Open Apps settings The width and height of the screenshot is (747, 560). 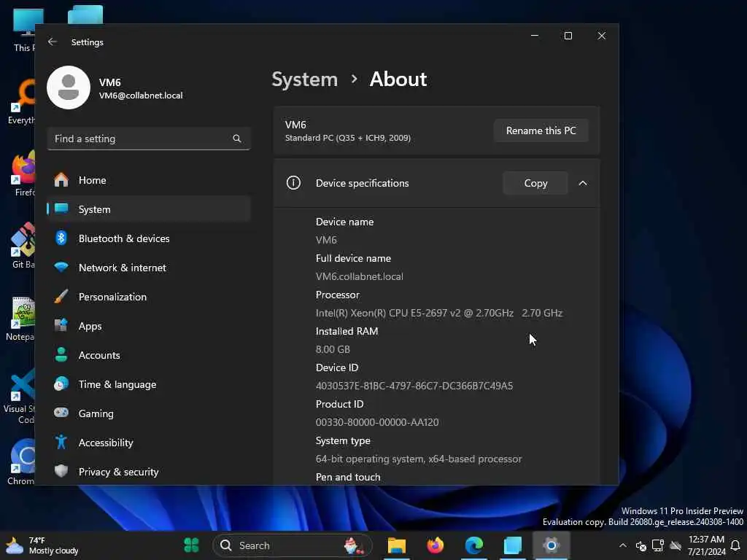[x=149, y=326]
